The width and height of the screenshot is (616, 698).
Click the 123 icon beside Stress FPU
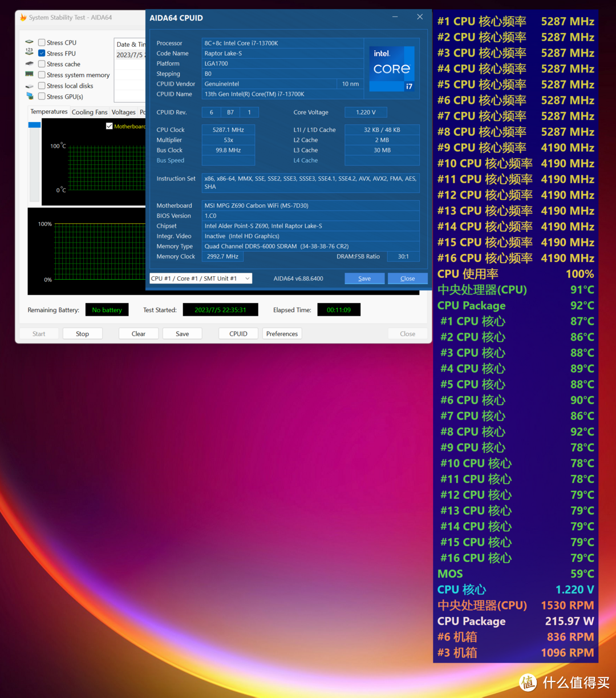30,53
